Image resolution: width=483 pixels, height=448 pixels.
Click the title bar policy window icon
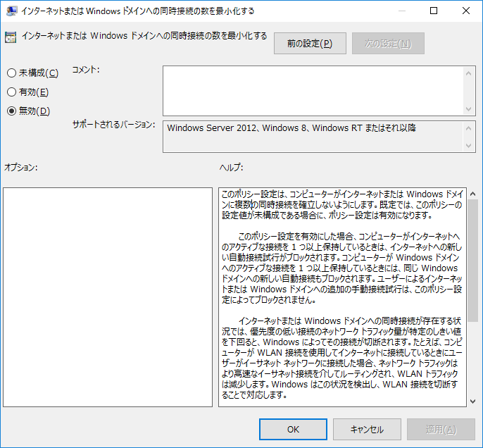click(x=11, y=11)
